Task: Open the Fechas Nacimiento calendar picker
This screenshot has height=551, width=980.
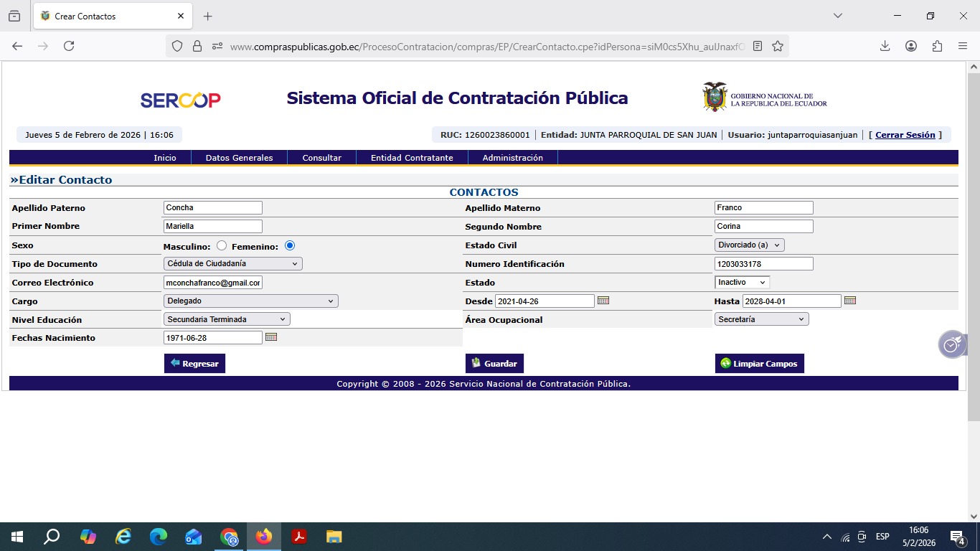Action: tap(271, 337)
